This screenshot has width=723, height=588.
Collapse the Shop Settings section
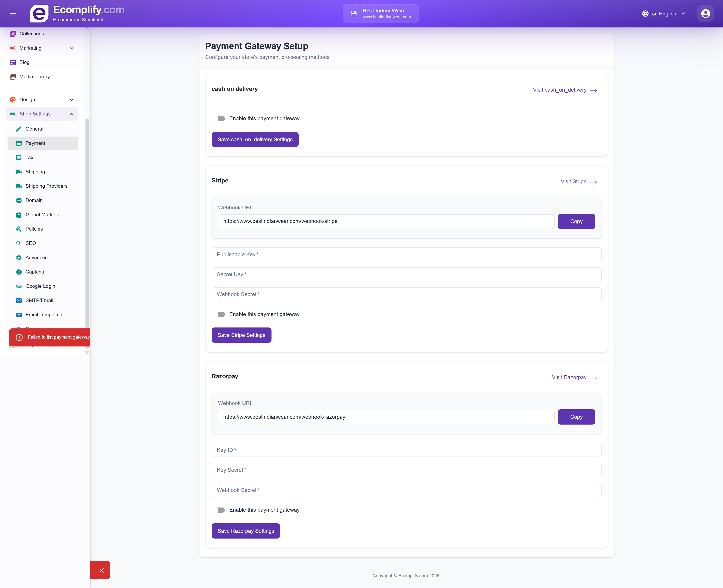(71, 114)
